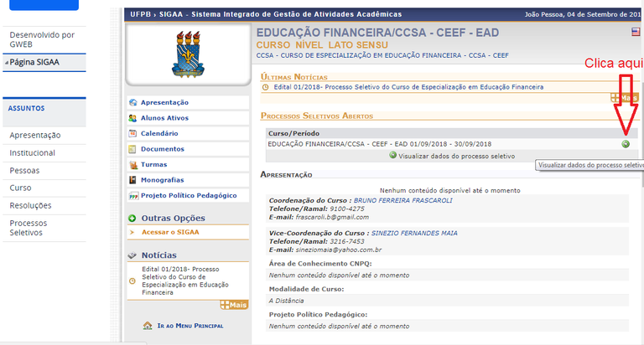Open Projeto Político Pedagógico menu item
This screenshot has width=644, height=345.
click(x=189, y=196)
